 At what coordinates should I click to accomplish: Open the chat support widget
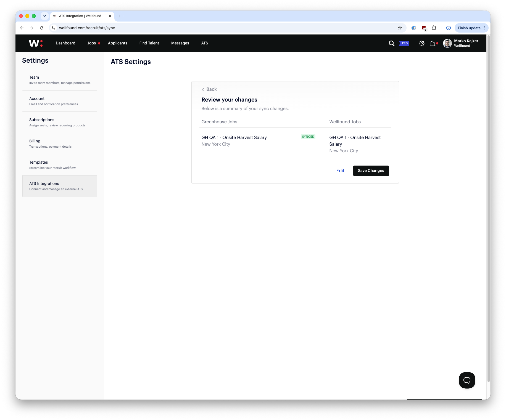[x=467, y=380]
